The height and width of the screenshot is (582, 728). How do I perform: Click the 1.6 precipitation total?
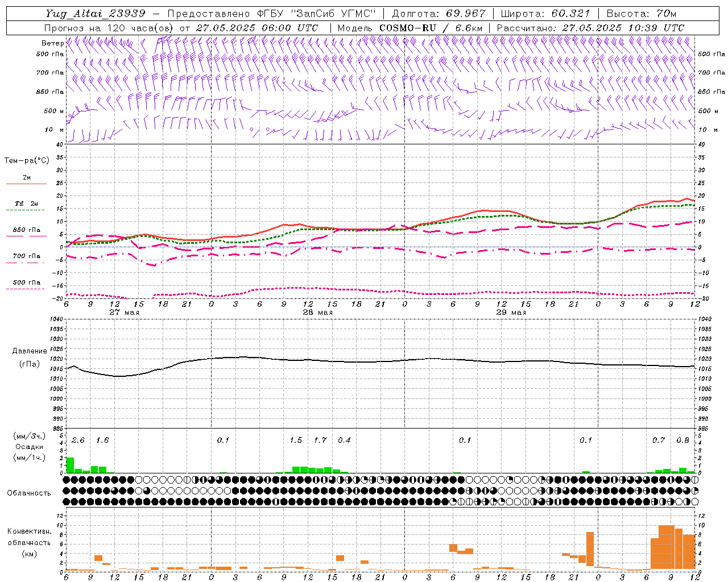[x=102, y=440]
